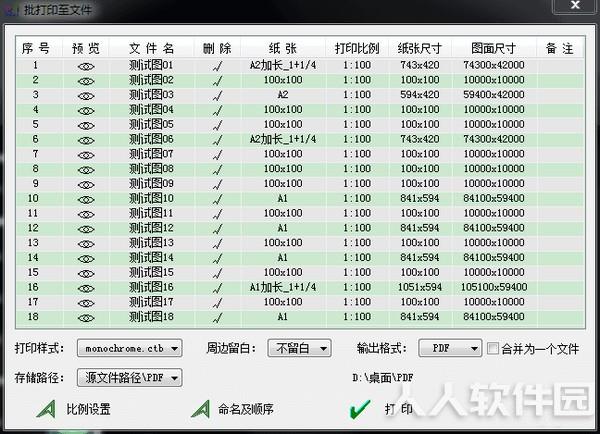Click the 打印比例 column header

click(357, 48)
